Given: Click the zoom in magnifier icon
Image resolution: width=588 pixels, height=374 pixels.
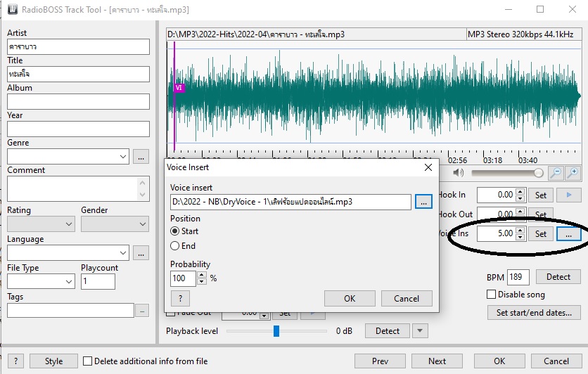Looking at the screenshot, I should pos(573,173).
